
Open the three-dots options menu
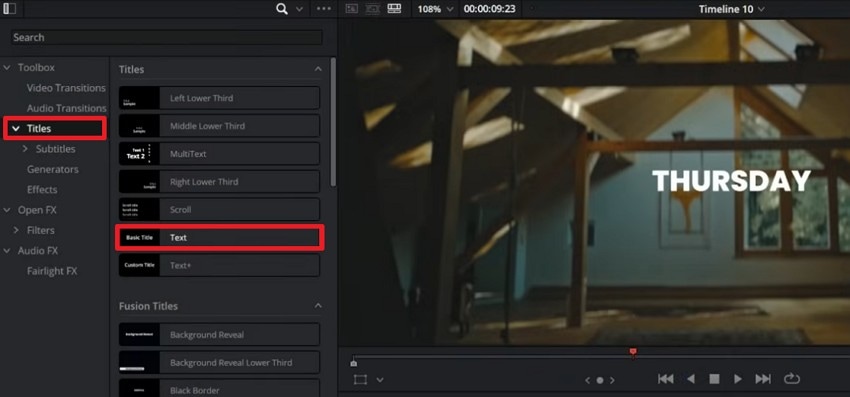[x=324, y=9]
